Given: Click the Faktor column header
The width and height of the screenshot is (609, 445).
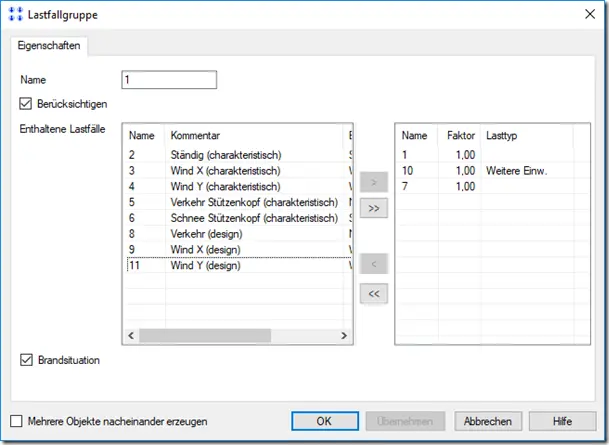Looking at the screenshot, I should (459, 136).
